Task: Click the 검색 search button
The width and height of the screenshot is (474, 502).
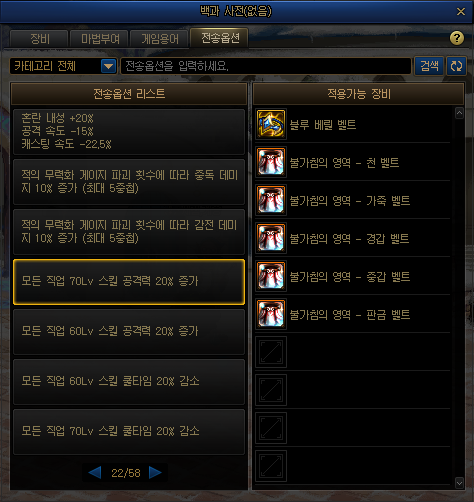Action: 429,66
